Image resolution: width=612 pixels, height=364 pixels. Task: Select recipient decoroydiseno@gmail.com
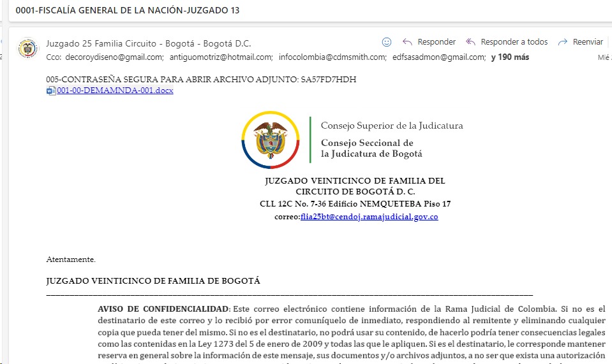[x=113, y=57]
